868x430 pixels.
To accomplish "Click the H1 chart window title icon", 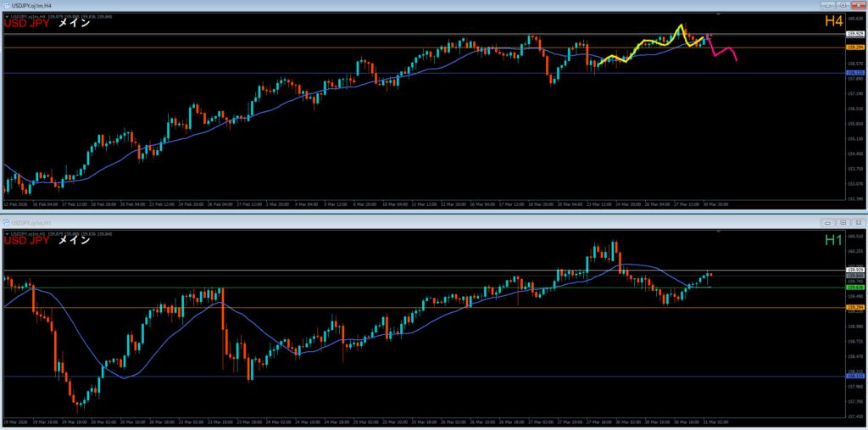I will [x=5, y=222].
